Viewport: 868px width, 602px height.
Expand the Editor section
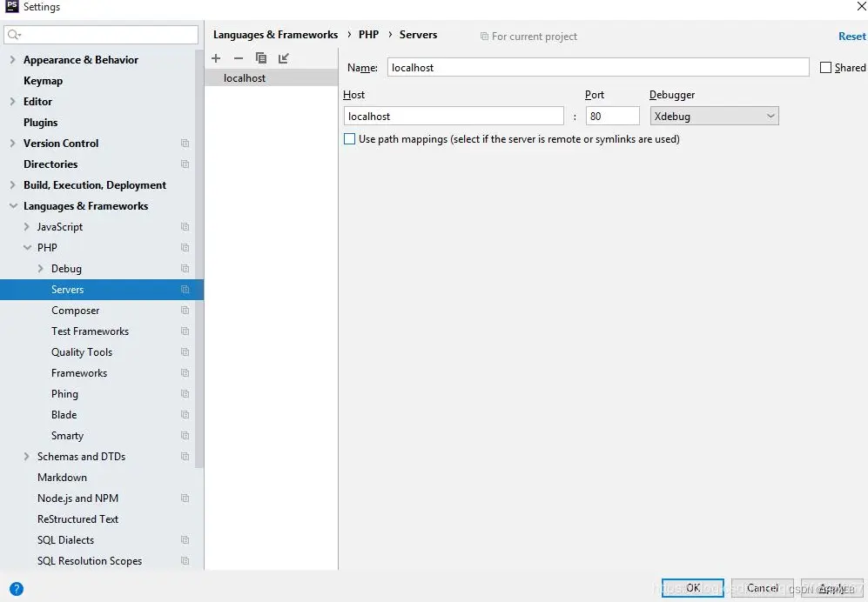pos(12,102)
